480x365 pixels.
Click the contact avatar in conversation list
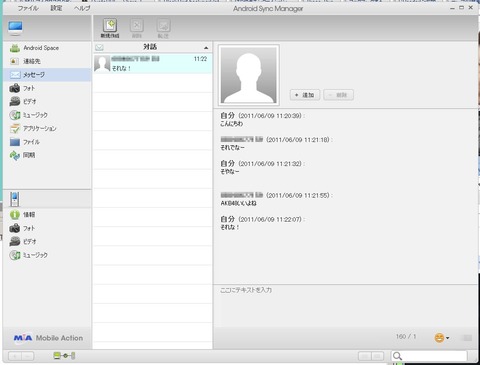click(x=102, y=63)
